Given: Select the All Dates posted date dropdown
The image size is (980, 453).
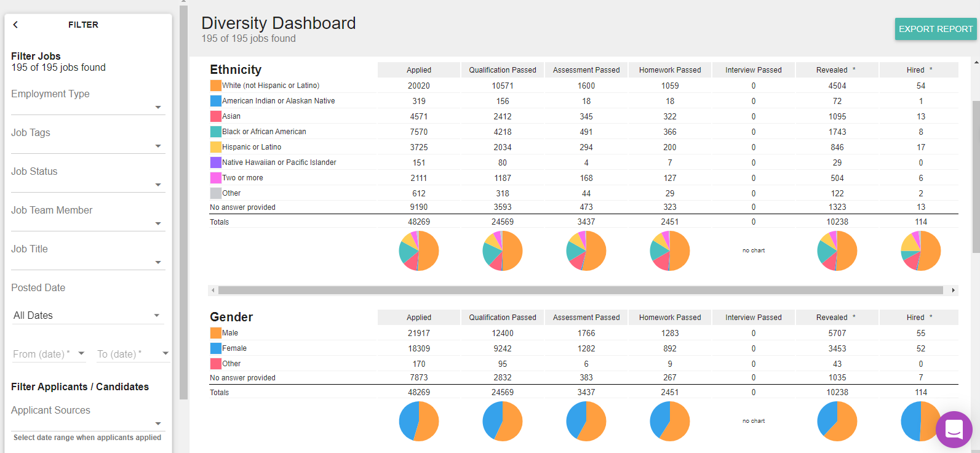Looking at the screenshot, I should [87, 316].
